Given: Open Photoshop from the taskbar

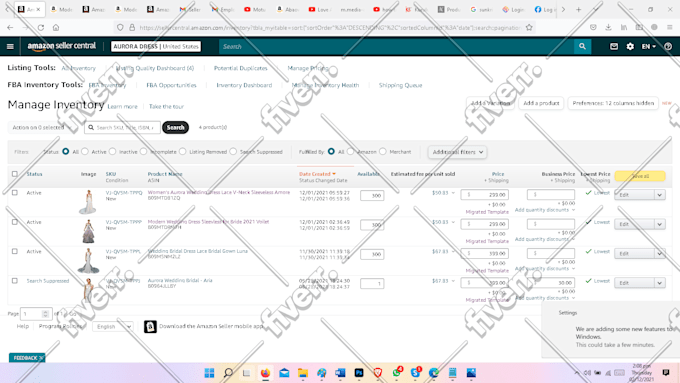Looking at the screenshot, I should [x=359, y=373].
